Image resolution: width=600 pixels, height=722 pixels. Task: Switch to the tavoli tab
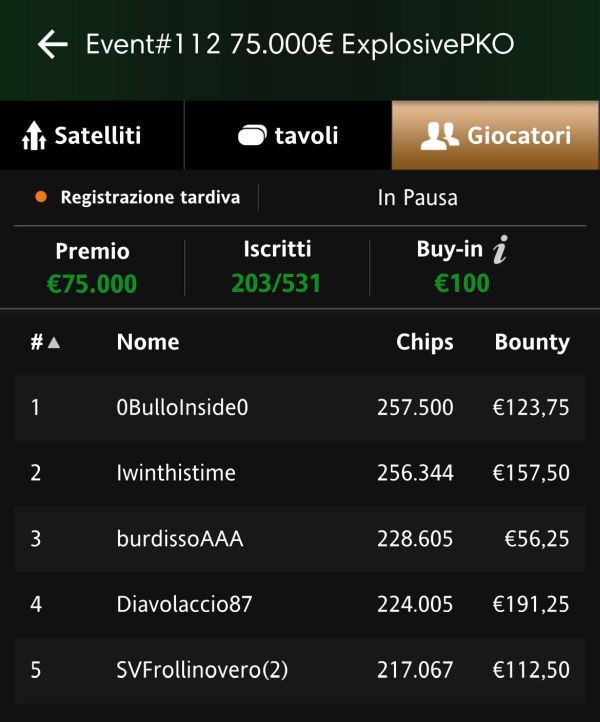[x=288, y=135]
